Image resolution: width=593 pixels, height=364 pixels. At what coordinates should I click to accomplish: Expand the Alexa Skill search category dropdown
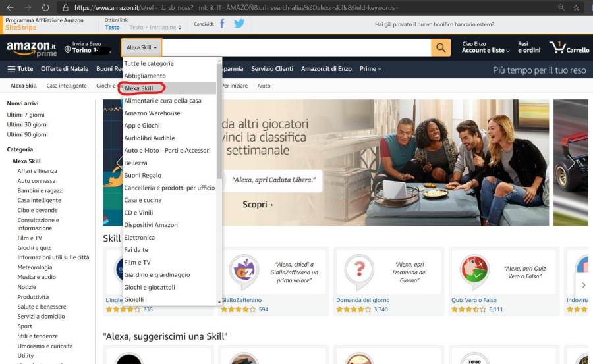[142, 47]
